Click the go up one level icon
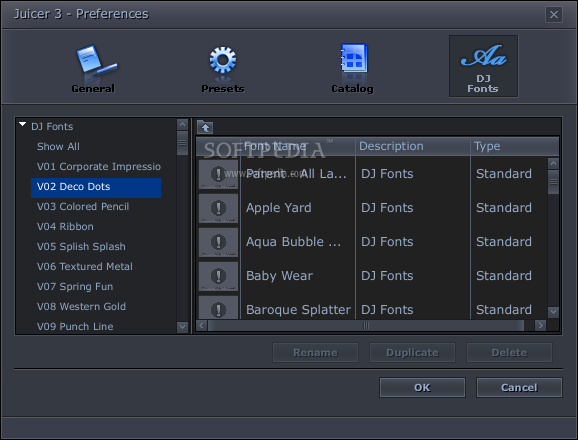Screen dimensions: 578x440 205,128
